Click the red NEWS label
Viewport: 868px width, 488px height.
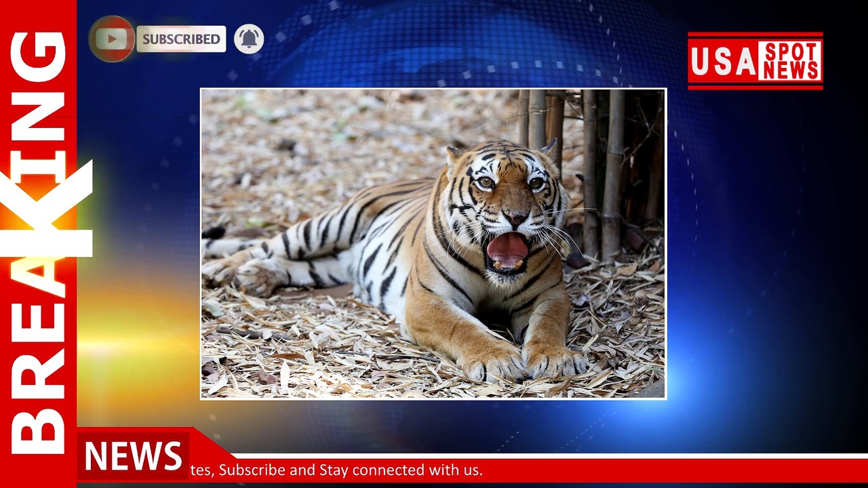[133, 456]
